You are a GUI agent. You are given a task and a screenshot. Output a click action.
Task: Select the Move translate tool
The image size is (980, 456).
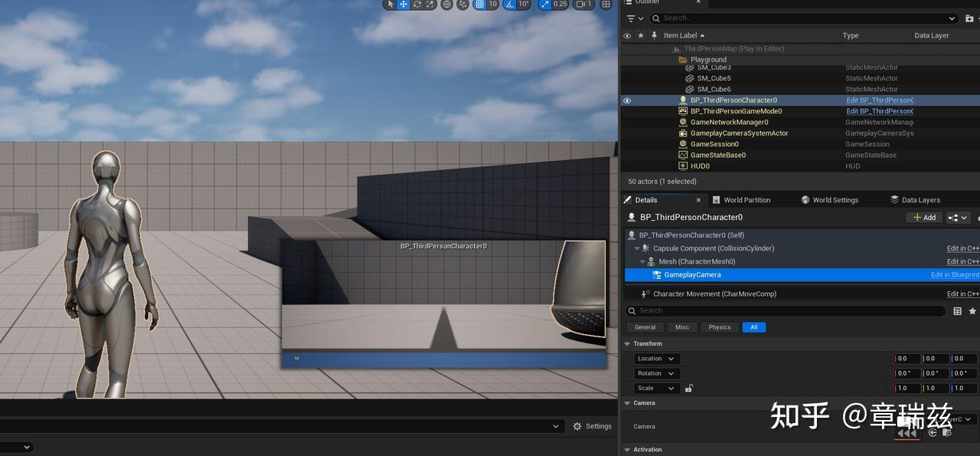pos(404,5)
